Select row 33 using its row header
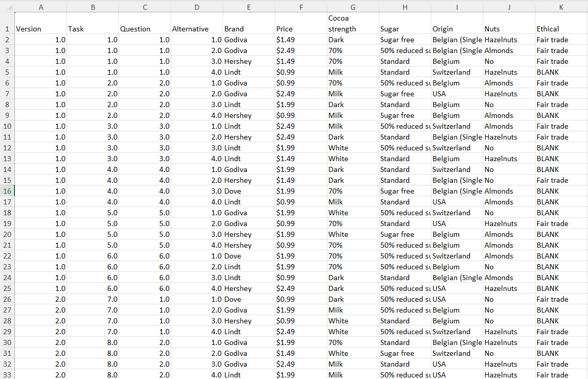The image size is (588, 379). 7,375
